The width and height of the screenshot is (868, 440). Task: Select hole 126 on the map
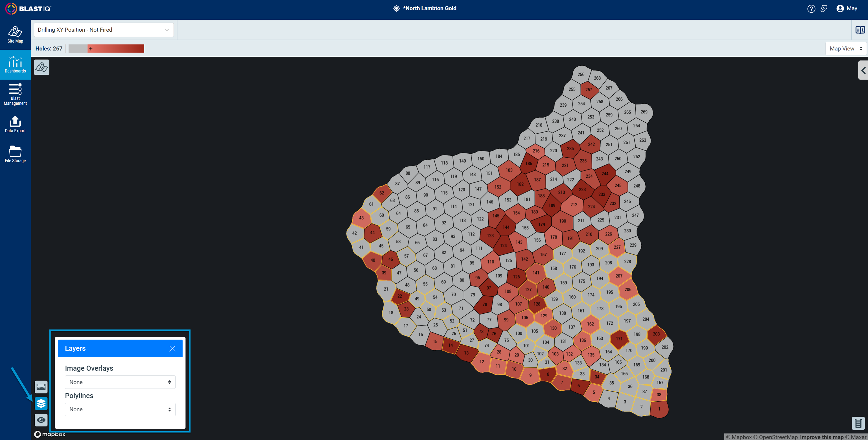pos(516,276)
